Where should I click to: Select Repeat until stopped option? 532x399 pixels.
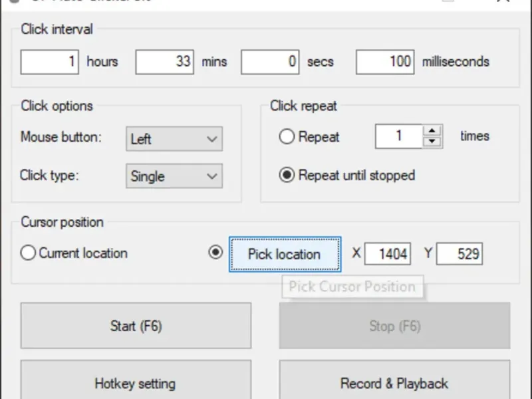click(287, 176)
